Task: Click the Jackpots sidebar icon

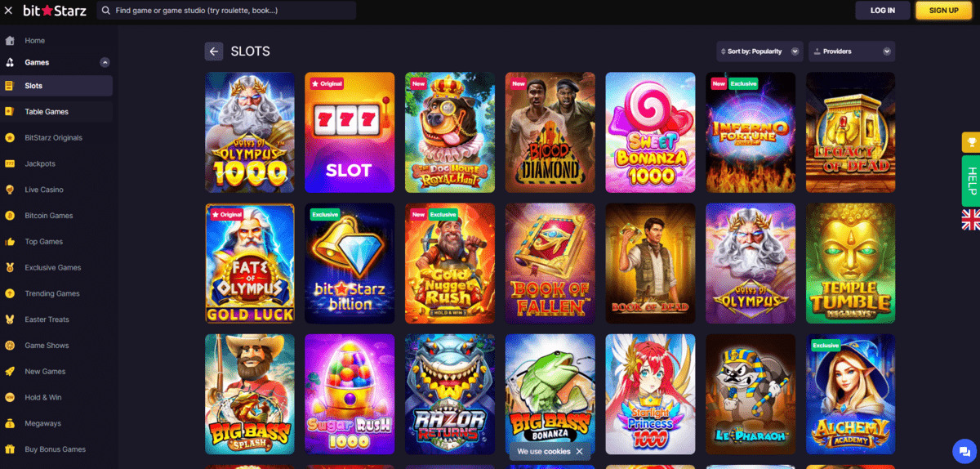Action: pyautogui.click(x=10, y=163)
